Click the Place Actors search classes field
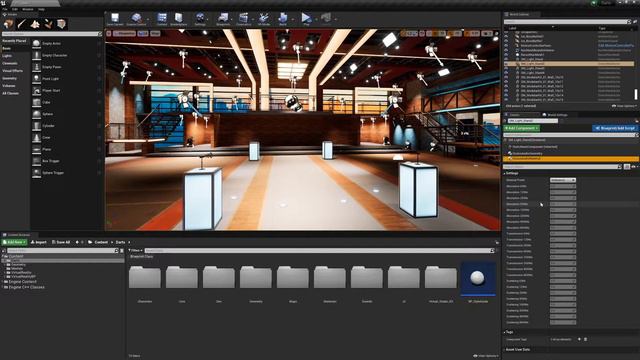 pos(51,34)
